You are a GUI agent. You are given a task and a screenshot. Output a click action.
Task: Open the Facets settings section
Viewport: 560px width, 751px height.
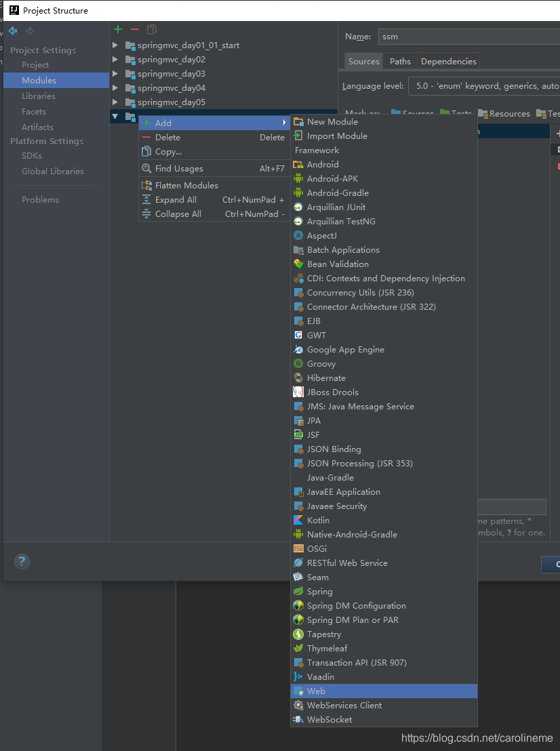pyautogui.click(x=56, y=112)
